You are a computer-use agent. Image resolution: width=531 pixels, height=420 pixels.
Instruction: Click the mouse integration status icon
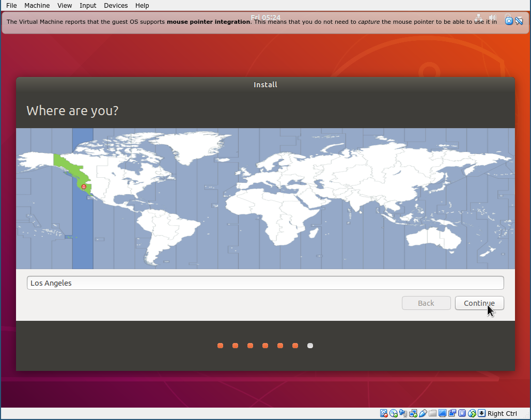(472, 413)
